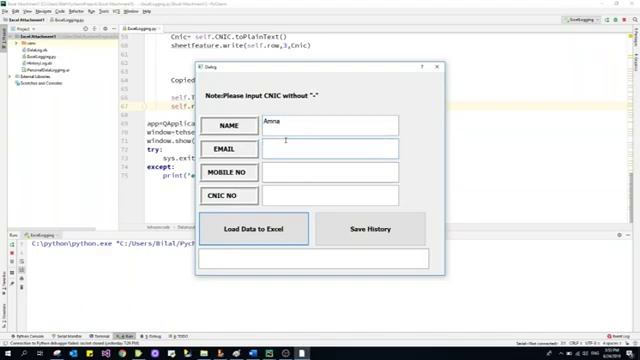
Task: Focus the NAME text field containing Amna
Action: pyautogui.click(x=330, y=126)
